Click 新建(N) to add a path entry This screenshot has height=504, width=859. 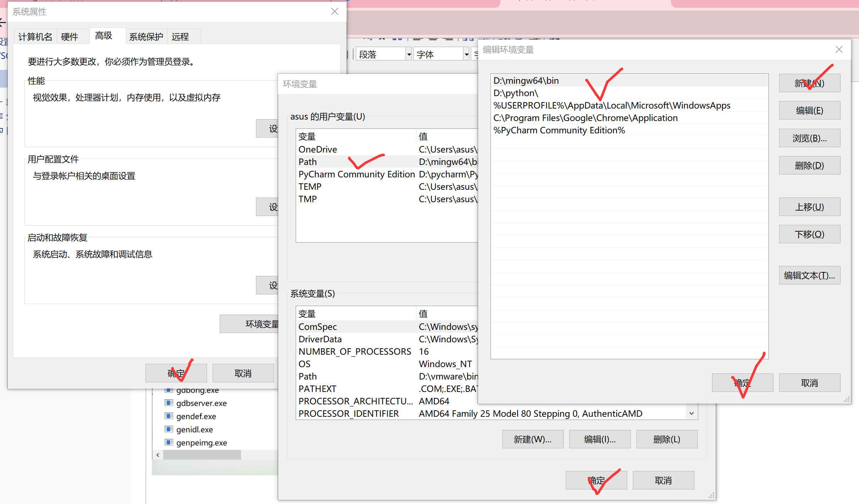coord(809,83)
